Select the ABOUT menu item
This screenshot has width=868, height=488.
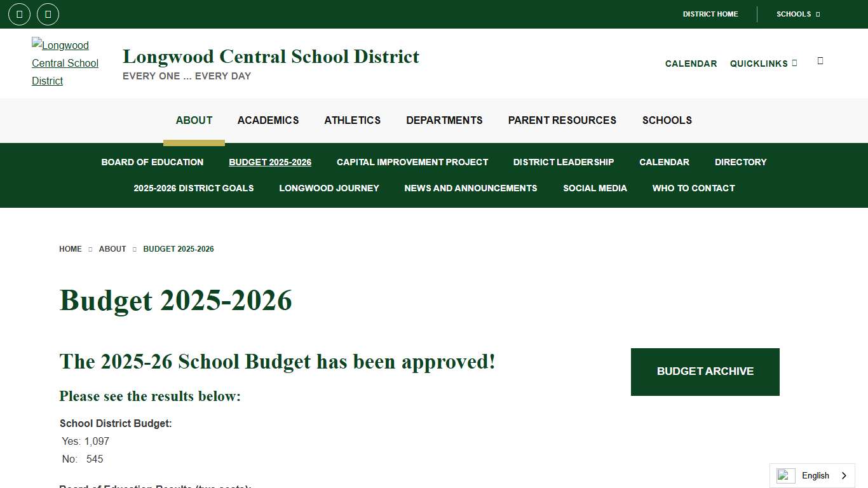pos(194,120)
